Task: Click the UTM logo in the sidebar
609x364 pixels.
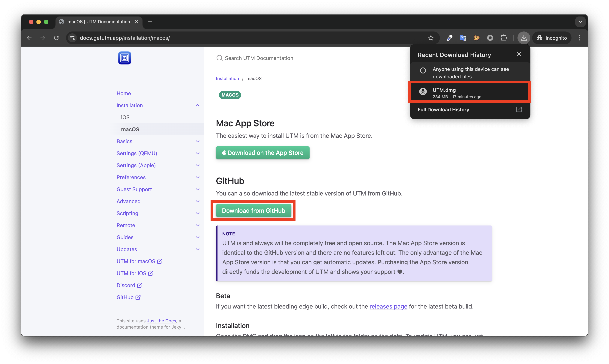Action: (x=125, y=58)
